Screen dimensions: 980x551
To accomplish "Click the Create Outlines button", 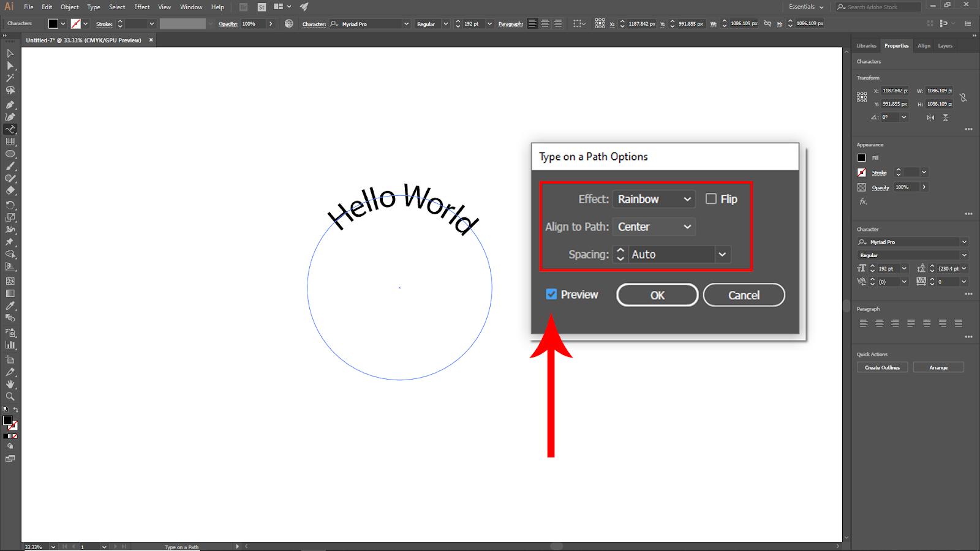I will (x=882, y=367).
